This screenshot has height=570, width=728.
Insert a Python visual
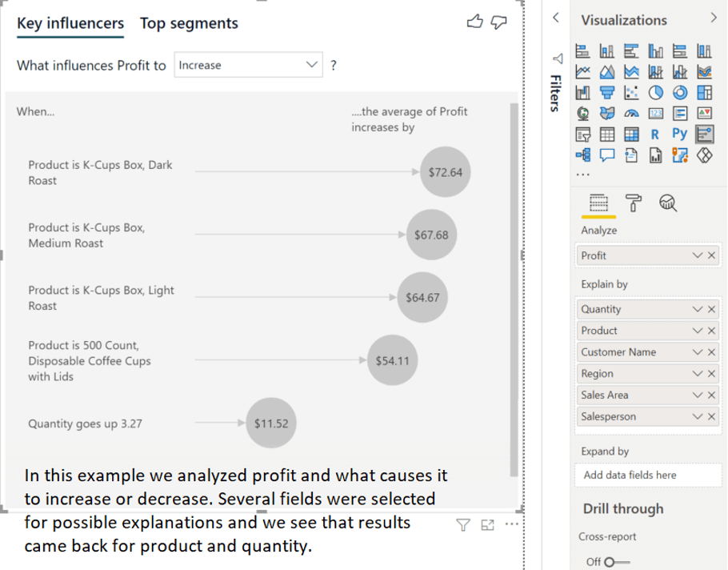(679, 134)
